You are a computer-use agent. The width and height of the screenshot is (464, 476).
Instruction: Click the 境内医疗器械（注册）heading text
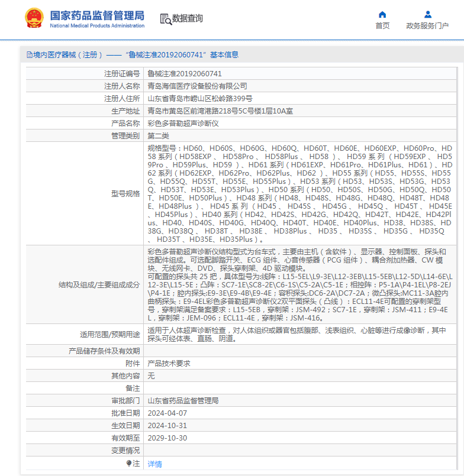(x=67, y=55)
